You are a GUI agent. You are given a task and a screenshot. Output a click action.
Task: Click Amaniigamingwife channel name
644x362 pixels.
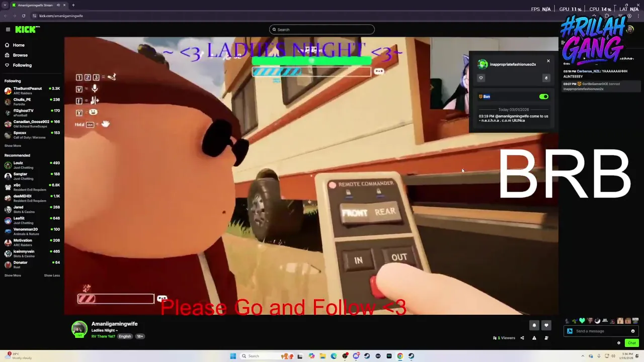click(114, 324)
